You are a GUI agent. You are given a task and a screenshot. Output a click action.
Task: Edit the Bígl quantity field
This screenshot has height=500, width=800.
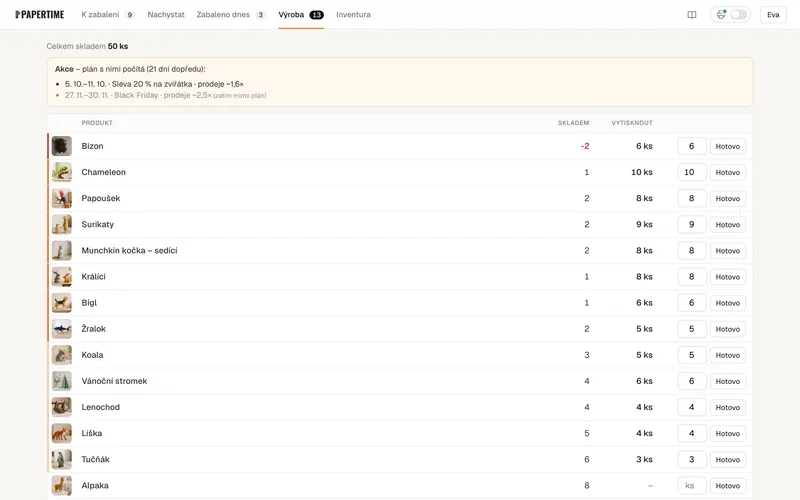[692, 303]
